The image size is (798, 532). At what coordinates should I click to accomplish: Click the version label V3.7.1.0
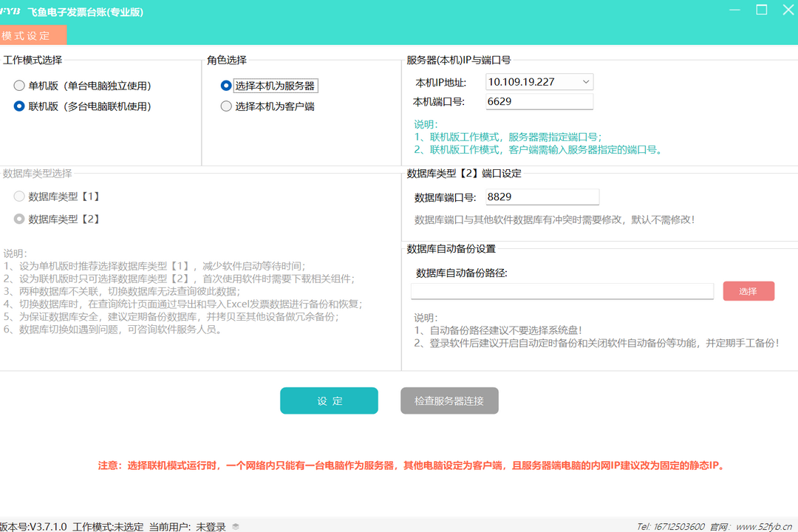47,526
